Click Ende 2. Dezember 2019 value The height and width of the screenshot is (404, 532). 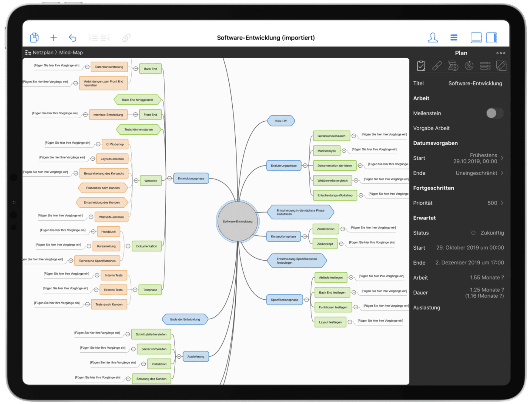(470, 263)
